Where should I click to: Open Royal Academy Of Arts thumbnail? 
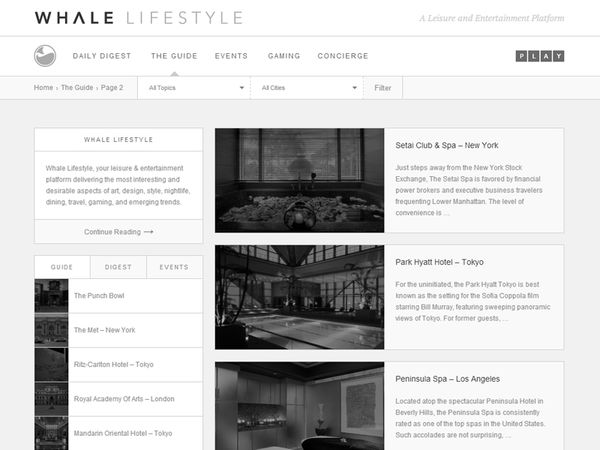tap(51, 399)
